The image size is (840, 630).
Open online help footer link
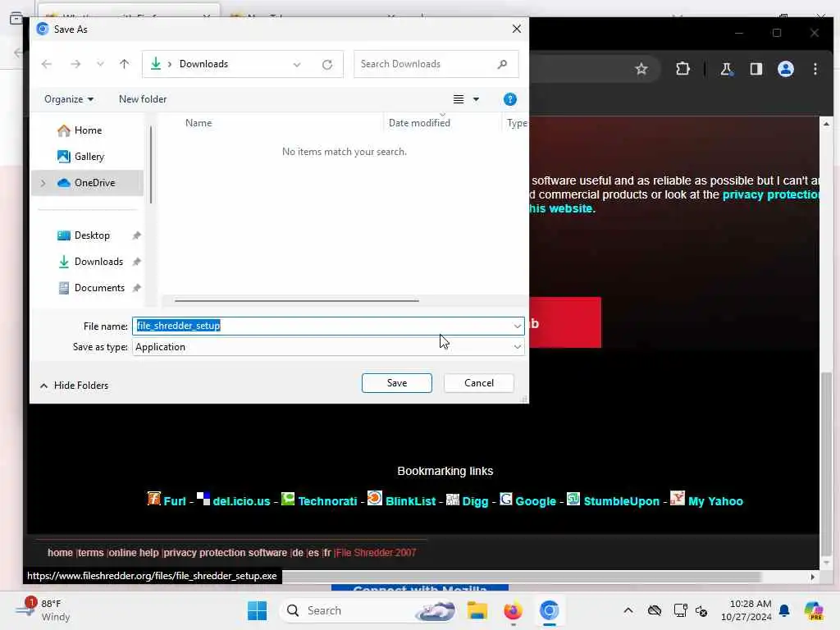tap(134, 552)
